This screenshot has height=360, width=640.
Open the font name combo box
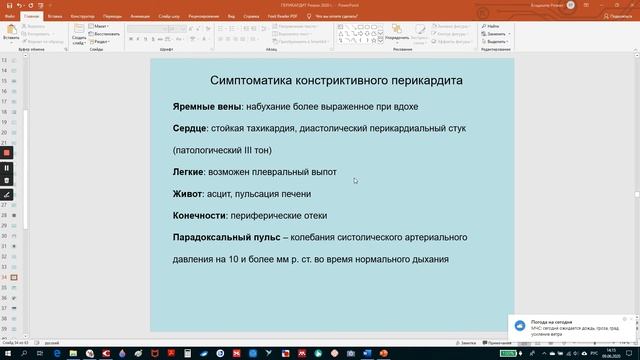147,29
